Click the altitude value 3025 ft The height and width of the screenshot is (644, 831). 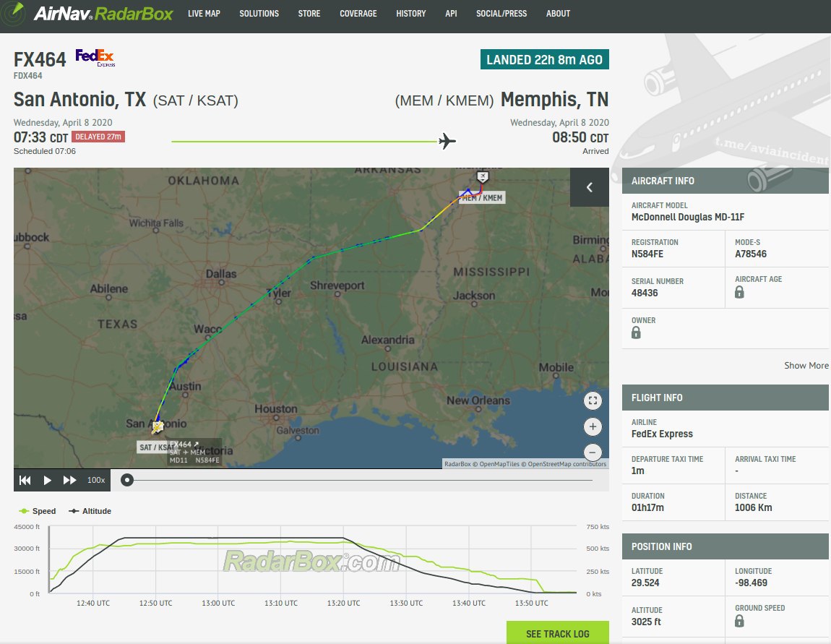coord(646,622)
